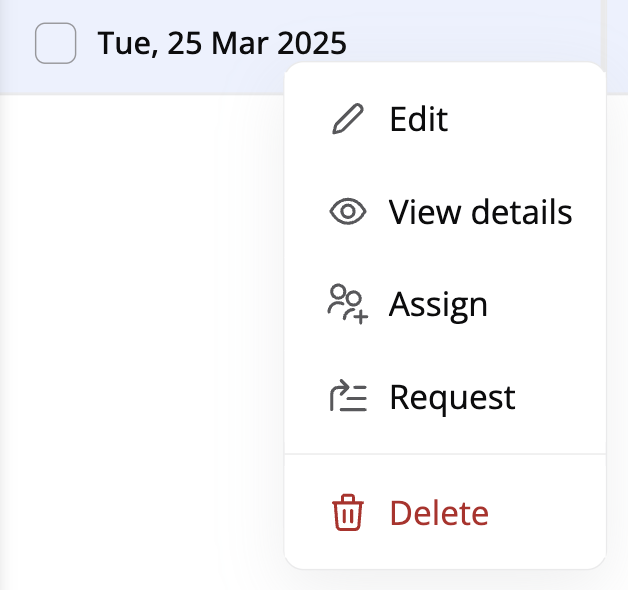Click the column divider right of the date row
Screen dimensions: 628x590
(x=602, y=30)
